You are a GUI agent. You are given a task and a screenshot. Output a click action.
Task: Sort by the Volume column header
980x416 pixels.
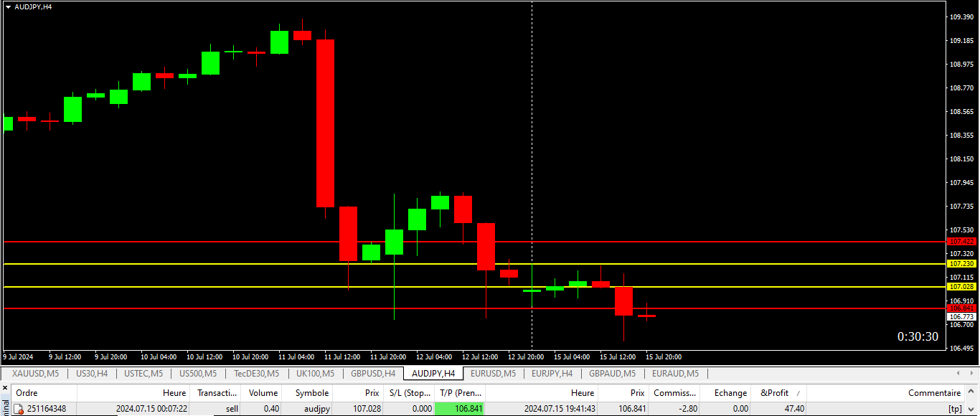click(x=263, y=393)
